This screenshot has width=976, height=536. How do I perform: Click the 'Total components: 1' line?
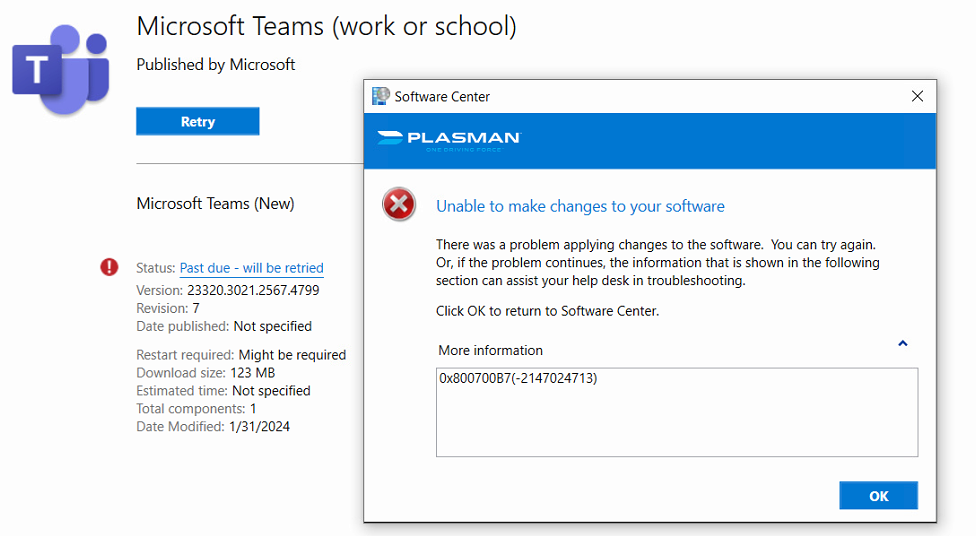[196, 409]
